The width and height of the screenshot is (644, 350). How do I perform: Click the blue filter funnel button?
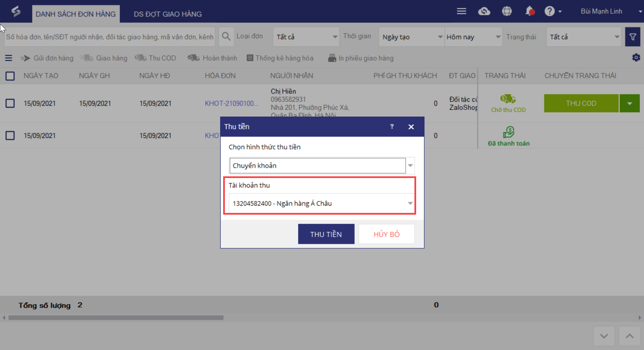[x=633, y=37]
